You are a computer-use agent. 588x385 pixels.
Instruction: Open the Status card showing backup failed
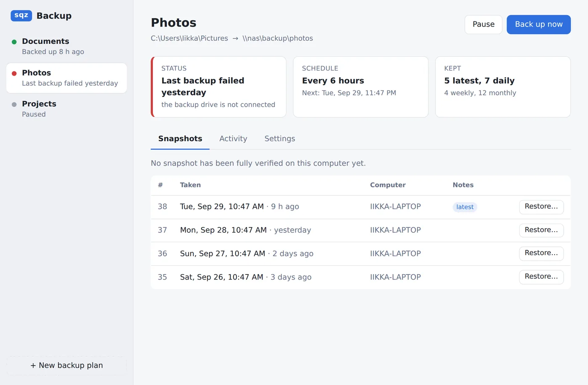pyautogui.click(x=218, y=87)
